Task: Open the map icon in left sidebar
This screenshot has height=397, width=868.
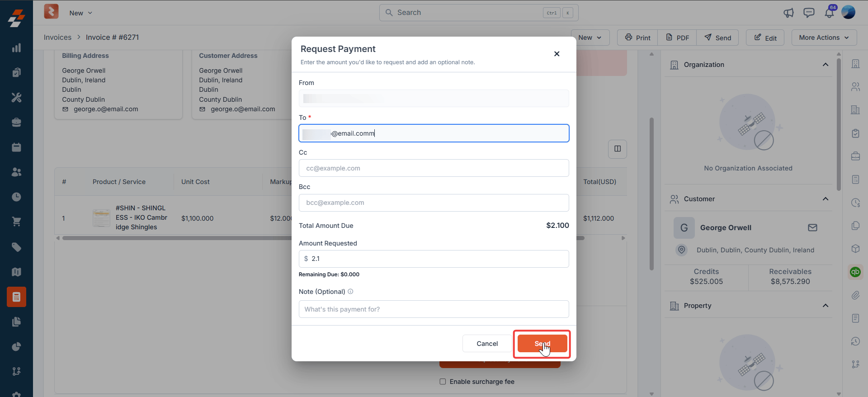Action: (16, 272)
